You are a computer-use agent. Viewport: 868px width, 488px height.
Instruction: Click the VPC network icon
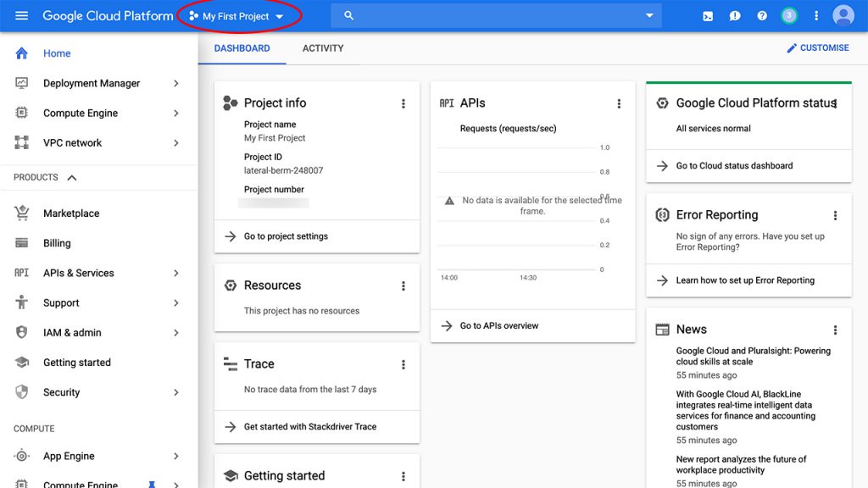pos(21,142)
